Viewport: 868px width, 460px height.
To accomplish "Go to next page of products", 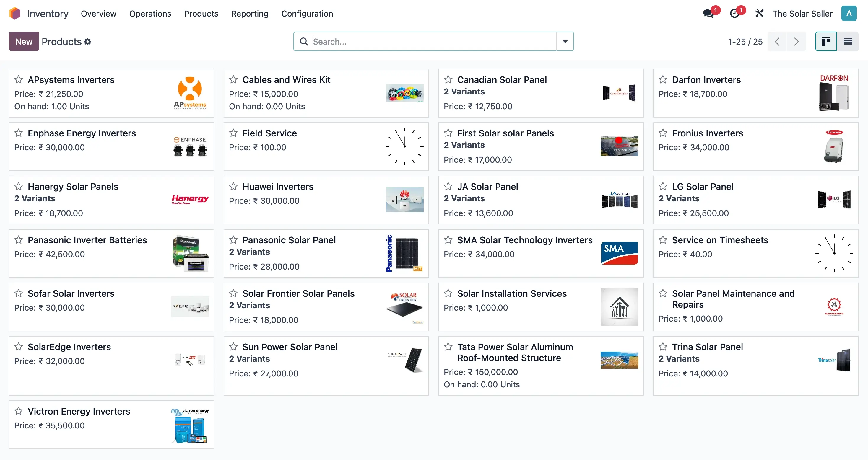I will pos(796,41).
